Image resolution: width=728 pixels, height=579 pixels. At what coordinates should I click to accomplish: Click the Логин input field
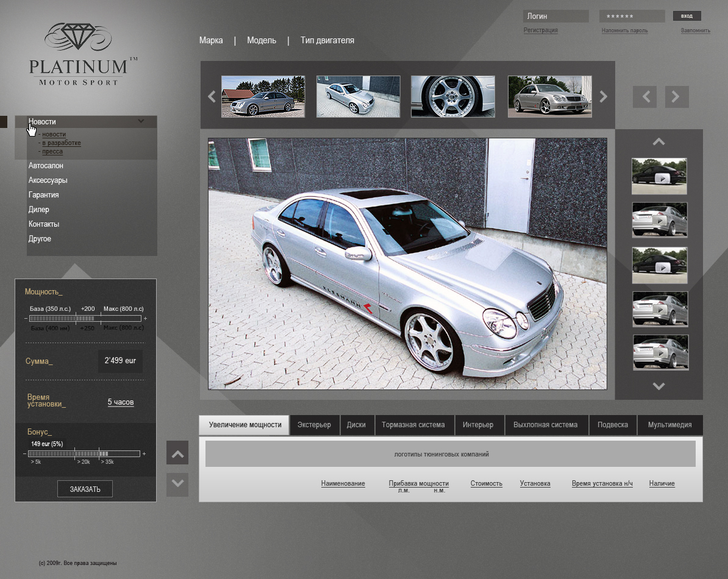pos(555,16)
